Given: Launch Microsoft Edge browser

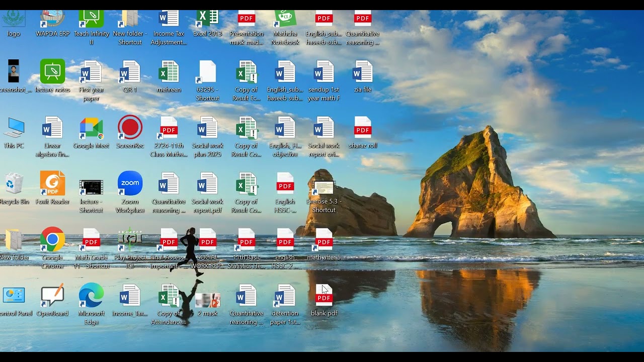Looking at the screenshot, I should coord(91,304).
